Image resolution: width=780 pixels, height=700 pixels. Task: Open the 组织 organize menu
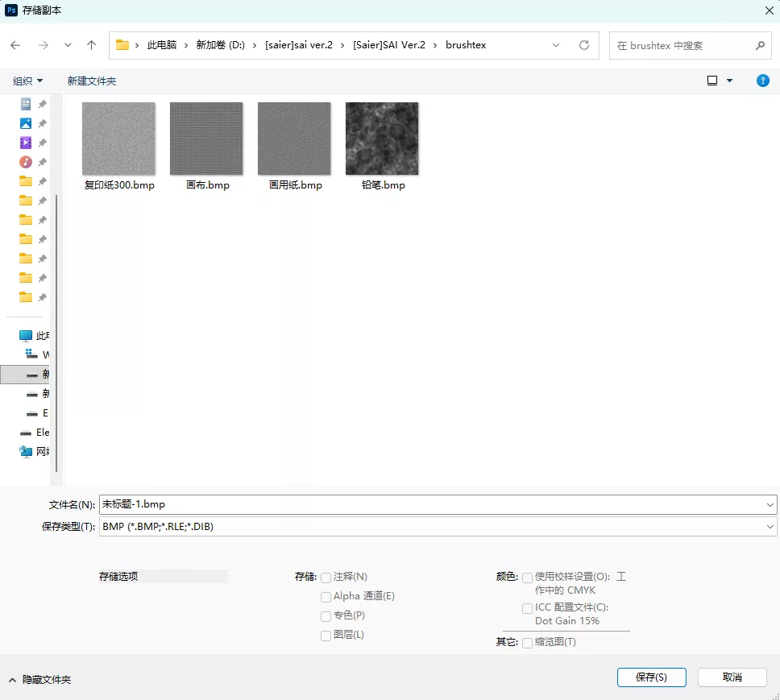point(28,81)
